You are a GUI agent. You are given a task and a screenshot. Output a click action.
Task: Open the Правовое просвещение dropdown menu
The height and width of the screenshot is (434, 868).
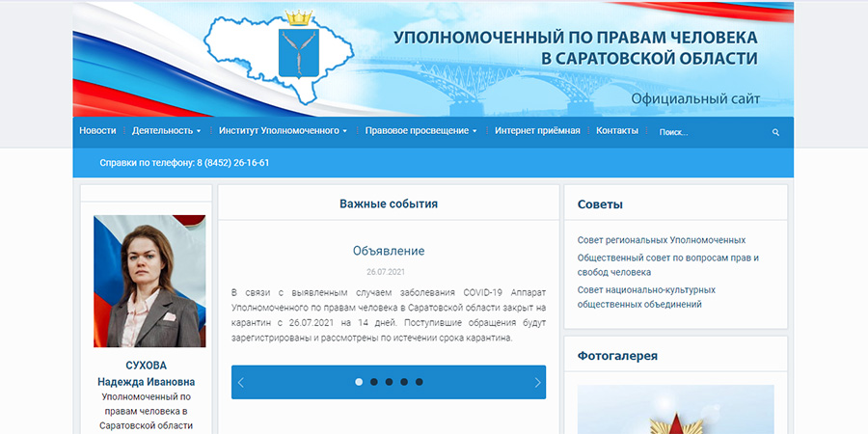coord(420,131)
